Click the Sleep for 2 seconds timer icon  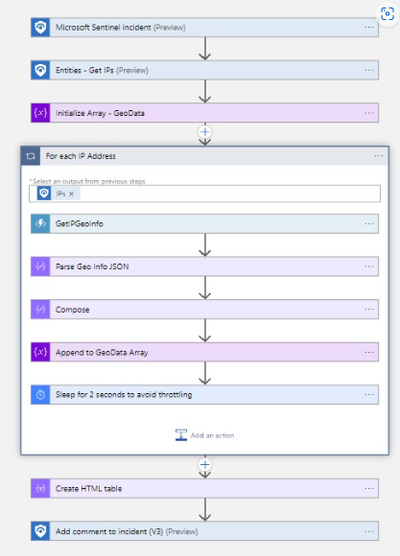pyautogui.click(x=40, y=395)
